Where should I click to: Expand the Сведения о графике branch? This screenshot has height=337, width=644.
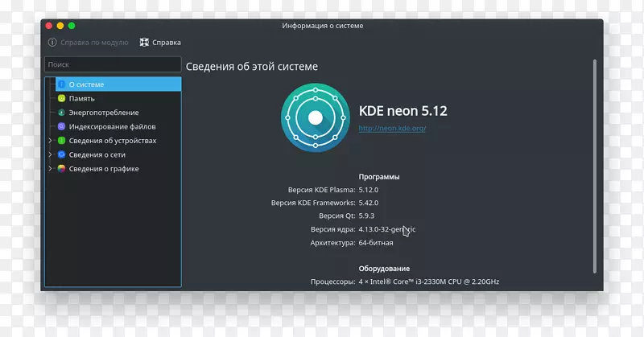pyautogui.click(x=50, y=169)
